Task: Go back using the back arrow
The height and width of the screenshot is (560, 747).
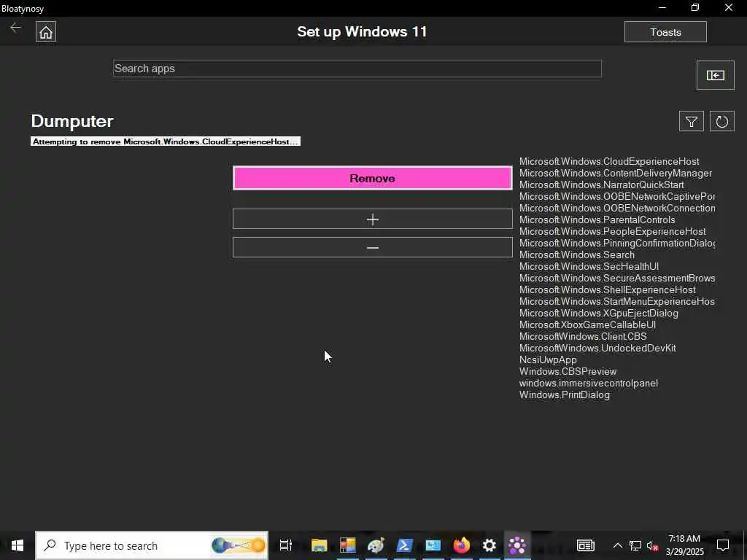Action: pos(16,28)
